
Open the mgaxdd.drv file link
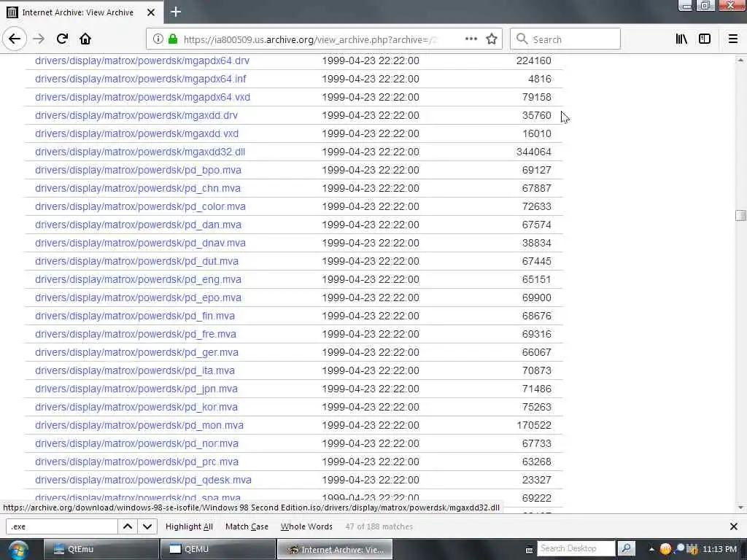136,115
